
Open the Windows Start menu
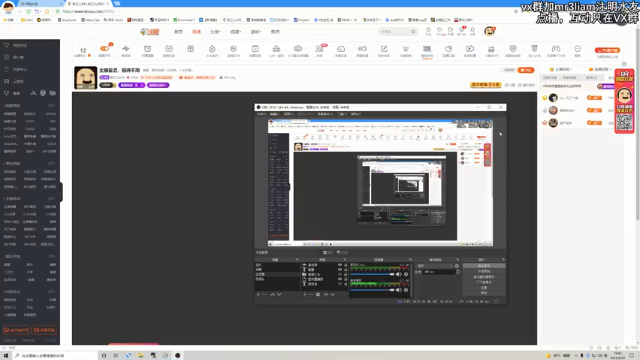point(6,356)
